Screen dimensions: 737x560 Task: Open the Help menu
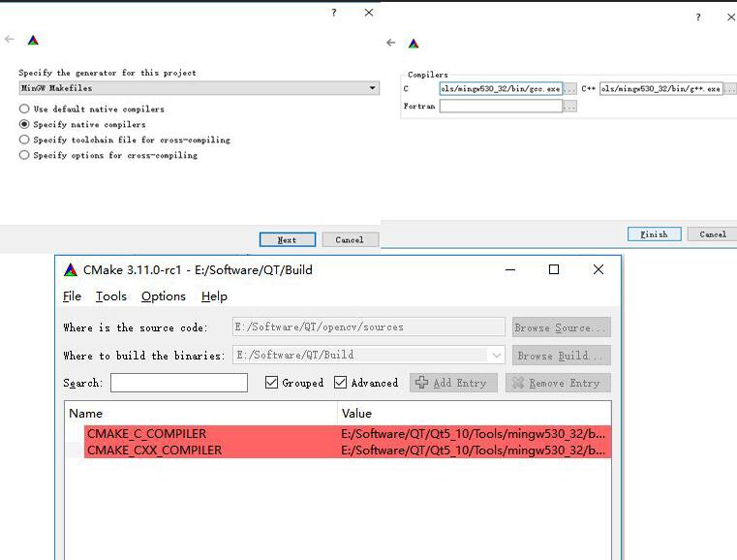[214, 296]
